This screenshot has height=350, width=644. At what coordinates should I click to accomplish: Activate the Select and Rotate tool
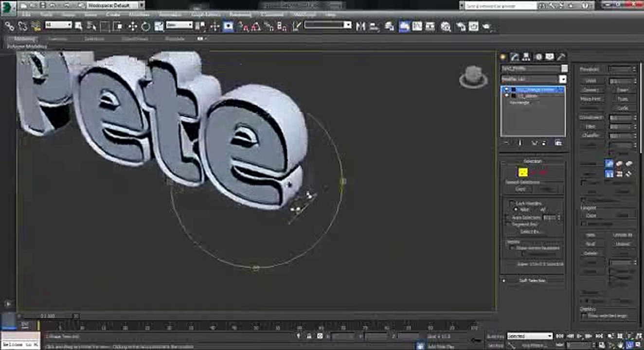145,26
